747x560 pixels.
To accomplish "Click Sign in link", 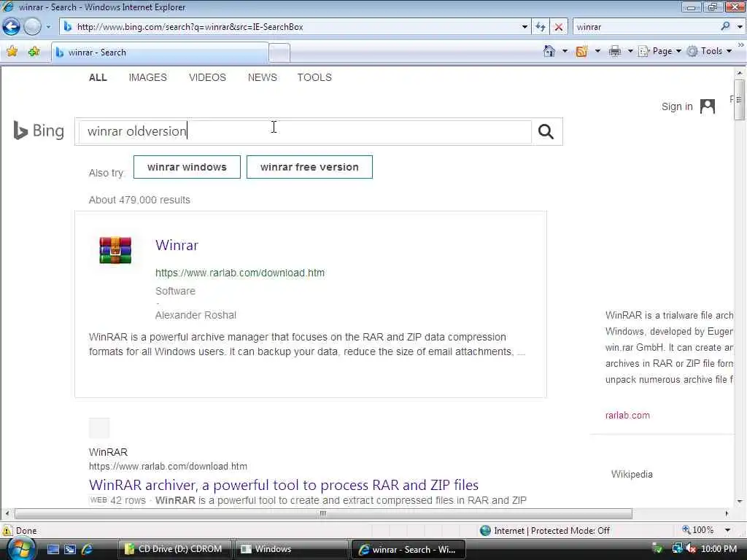I will (x=677, y=106).
